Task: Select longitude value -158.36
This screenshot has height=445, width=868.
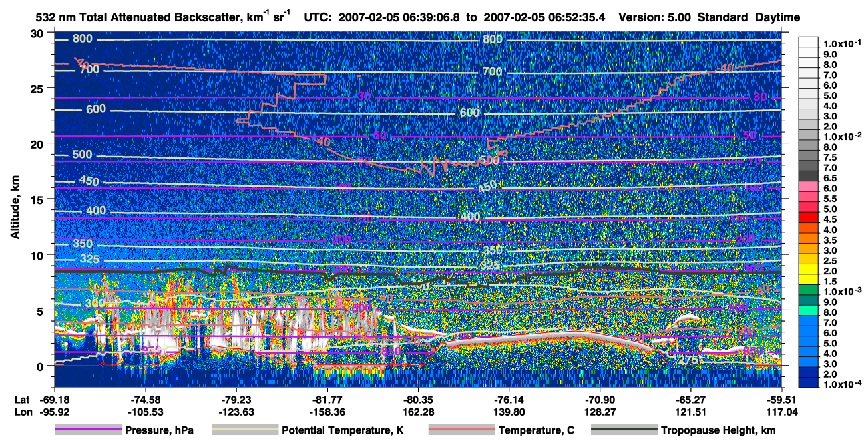Action: pyautogui.click(x=327, y=412)
